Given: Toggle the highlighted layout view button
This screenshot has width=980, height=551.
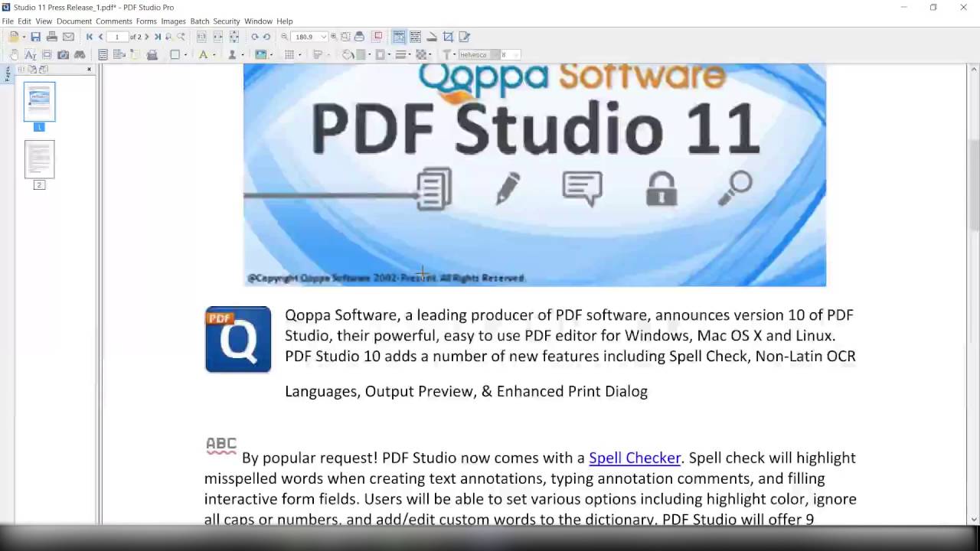Looking at the screenshot, I should click(399, 37).
